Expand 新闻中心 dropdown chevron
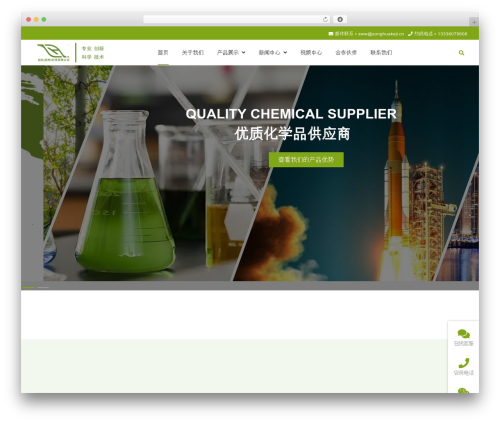Viewport: 500px width, 423px height. click(285, 53)
